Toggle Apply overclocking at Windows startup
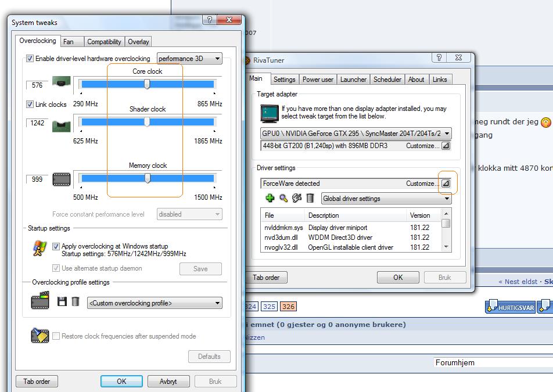The height and width of the screenshot is (392, 553). pos(56,246)
